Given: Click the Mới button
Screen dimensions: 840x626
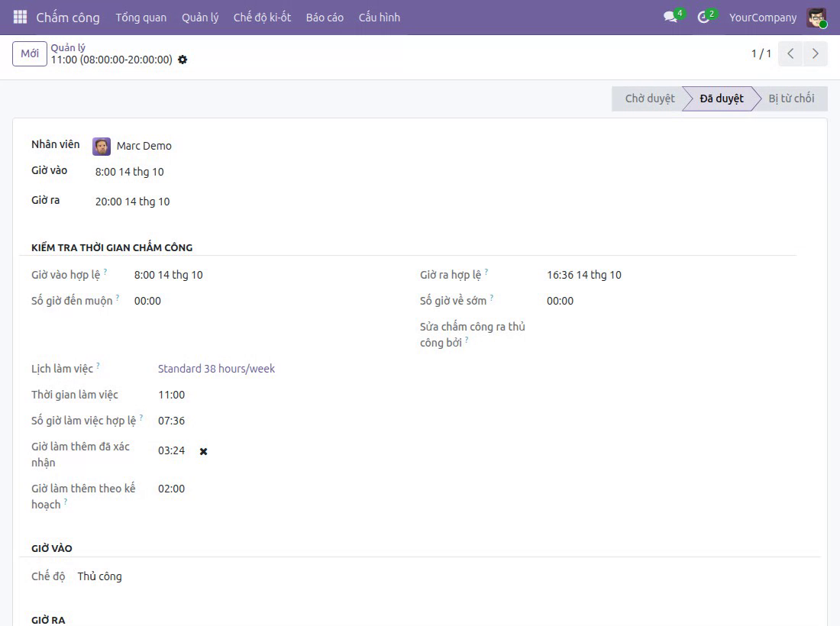Looking at the screenshot, I should pyautogui.click(x=30, y=53).
